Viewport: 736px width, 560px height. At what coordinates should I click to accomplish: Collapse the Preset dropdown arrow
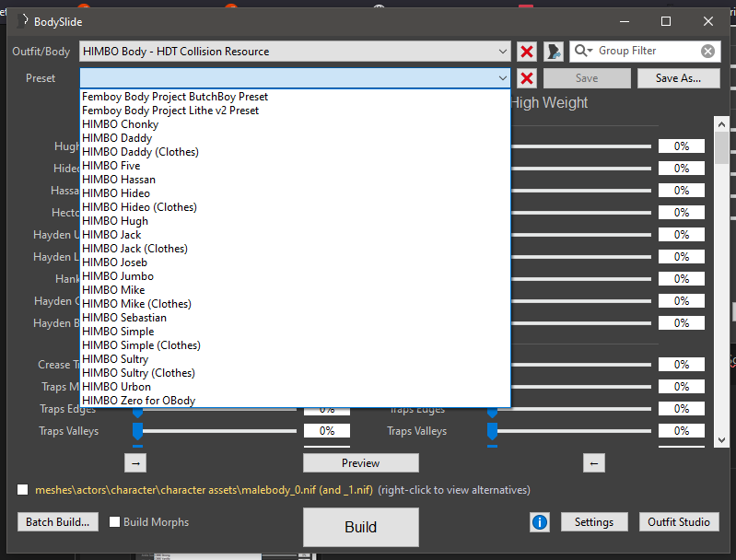503,78
